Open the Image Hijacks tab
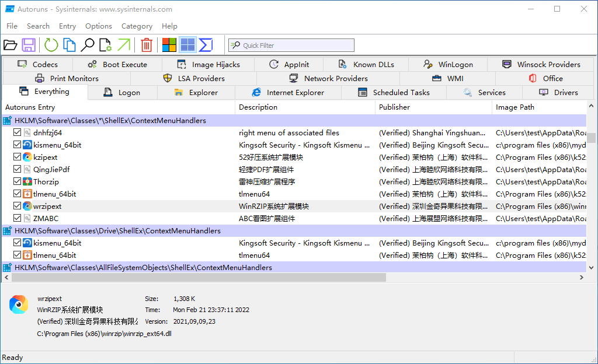Image resolution: width=598 pixels, height=364 pixels. point(208,64)
